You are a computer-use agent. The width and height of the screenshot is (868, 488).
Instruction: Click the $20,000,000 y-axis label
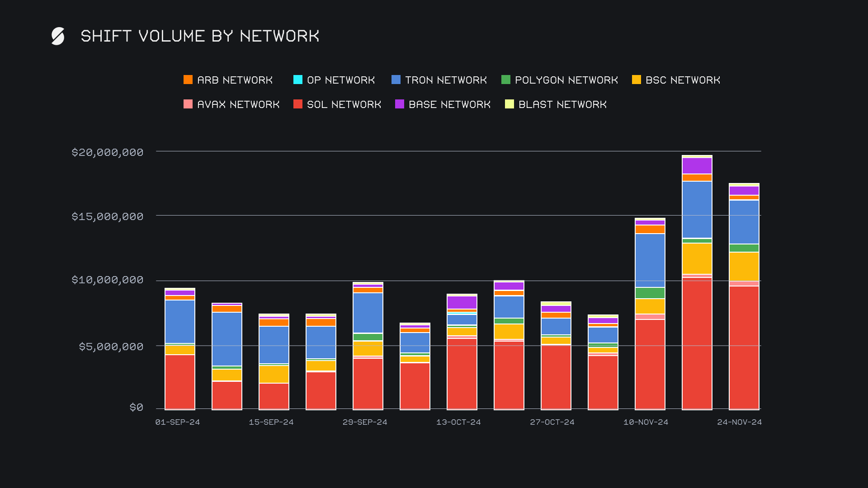[x=108, y=152]
